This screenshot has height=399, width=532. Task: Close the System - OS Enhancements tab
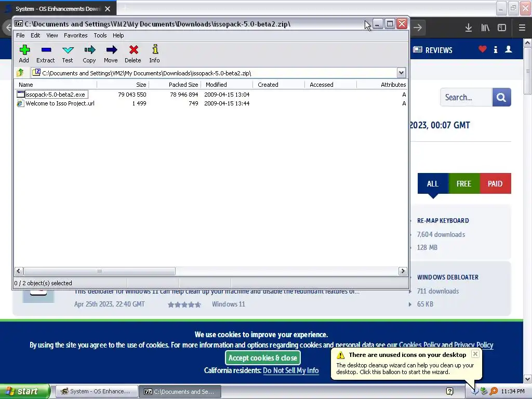pos(108,9)
